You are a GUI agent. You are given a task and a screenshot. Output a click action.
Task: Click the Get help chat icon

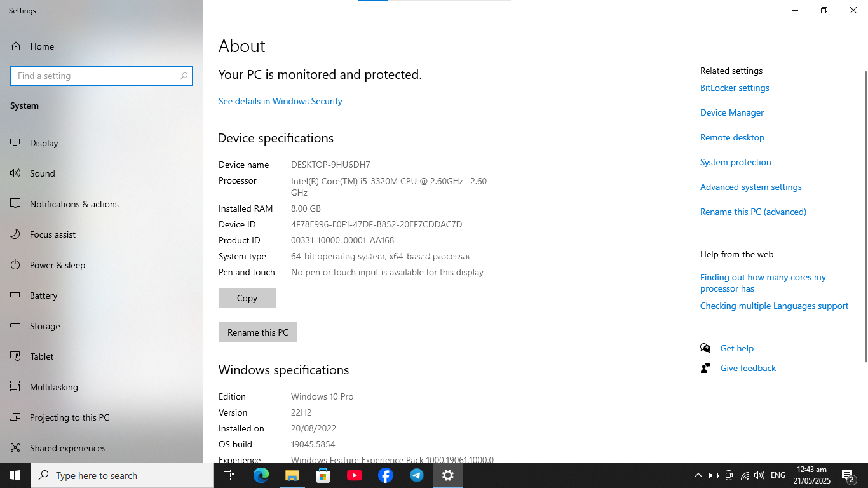coord(705,348)
